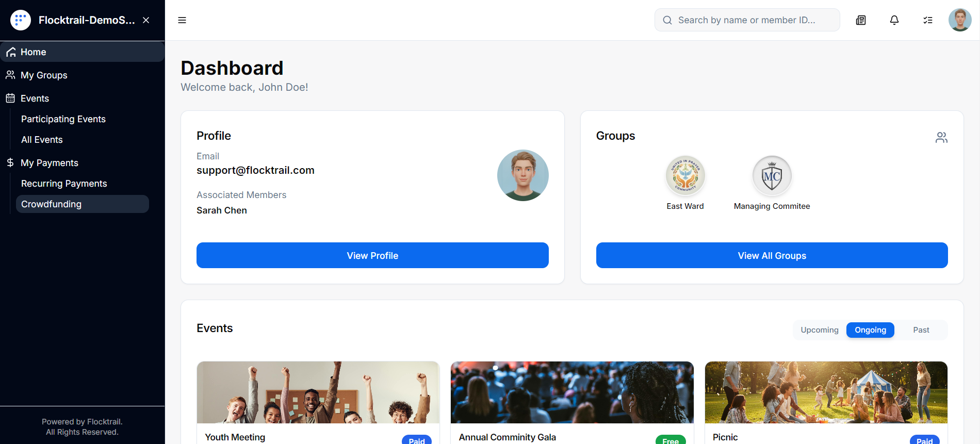The height and width of the screenshot is (444, 980).
Task: Open the task checklist icon
Action: (928, 20)
